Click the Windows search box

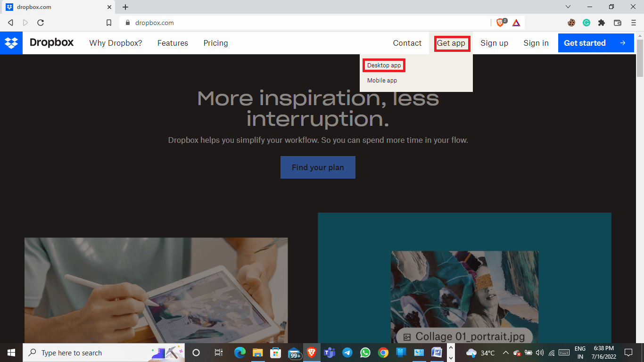104,353
